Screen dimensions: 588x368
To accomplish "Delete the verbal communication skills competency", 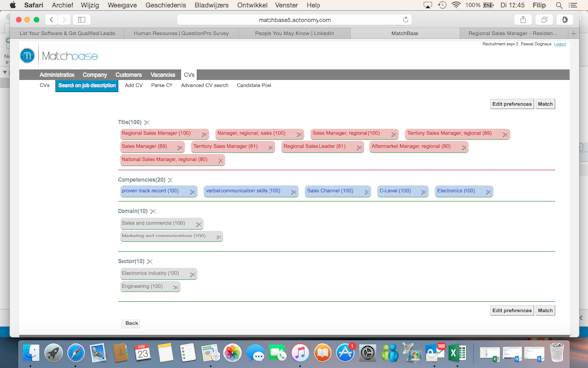I will pyautogui.click(x=294, y=192).
